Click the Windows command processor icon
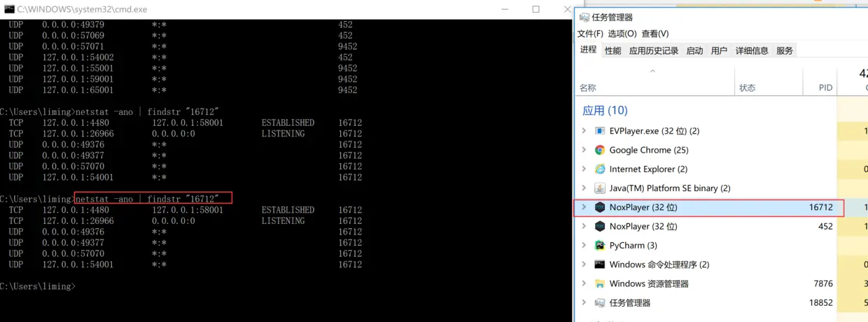The width and height of the screenshot is (868, 322). 599,265
